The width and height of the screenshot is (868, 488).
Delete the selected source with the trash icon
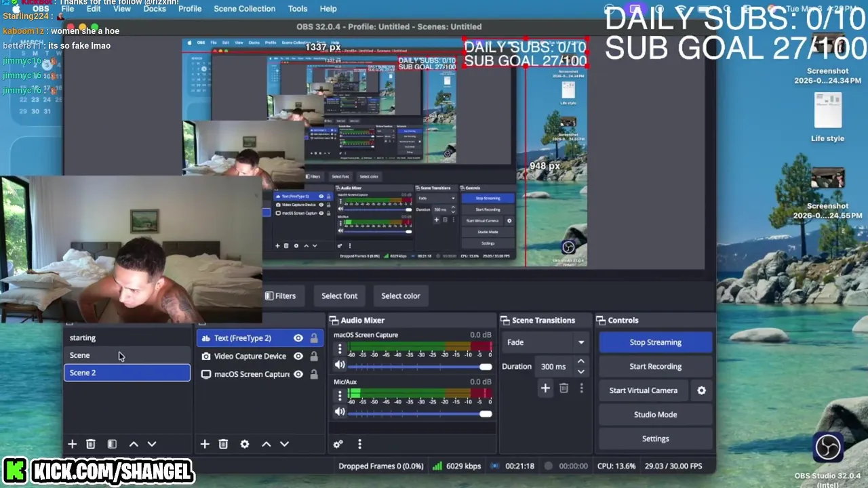click(x=223, y=444)
